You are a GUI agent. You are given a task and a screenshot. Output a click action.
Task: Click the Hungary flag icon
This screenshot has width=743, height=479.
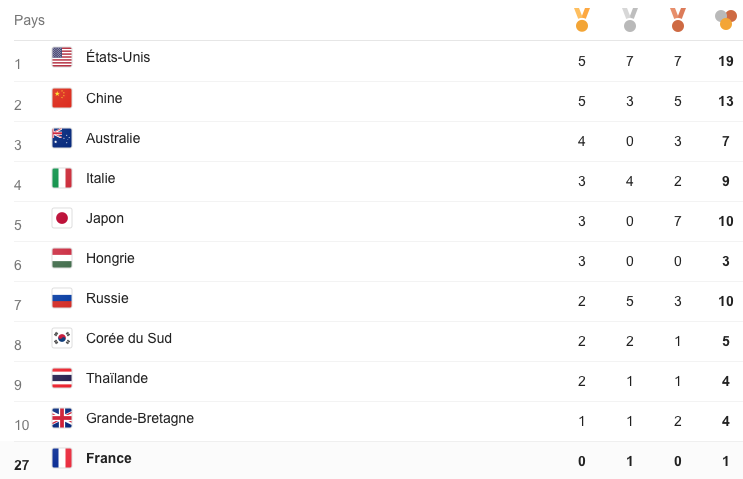click(x=62, y=258)
